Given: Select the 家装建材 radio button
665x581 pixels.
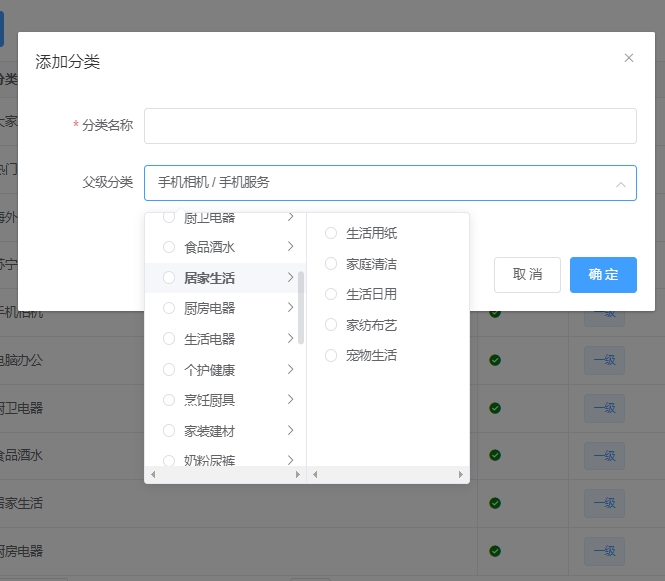Looking at the screenshot, I should point(169,430).
